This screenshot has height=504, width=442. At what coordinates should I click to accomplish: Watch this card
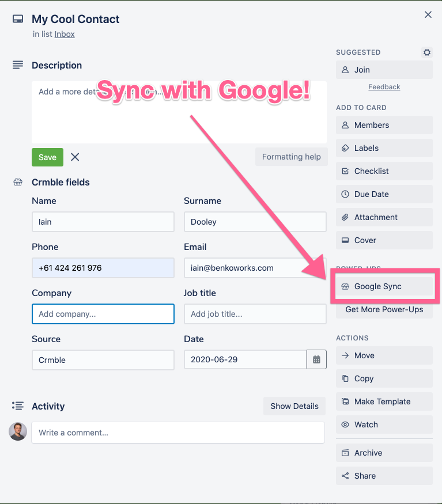click(384, 425)
